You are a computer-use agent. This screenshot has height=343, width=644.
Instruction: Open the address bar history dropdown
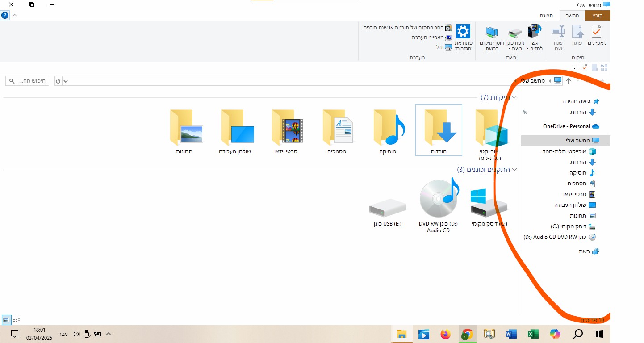pos(66,81)
